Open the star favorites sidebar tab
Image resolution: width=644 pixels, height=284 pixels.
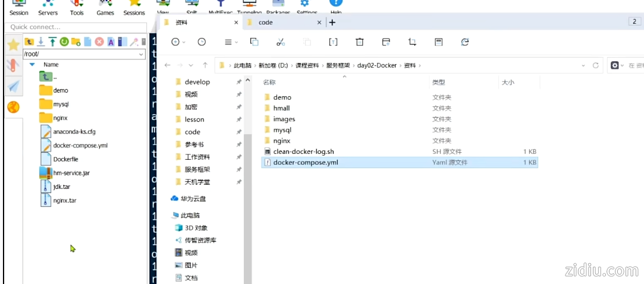tap(13, 45)
